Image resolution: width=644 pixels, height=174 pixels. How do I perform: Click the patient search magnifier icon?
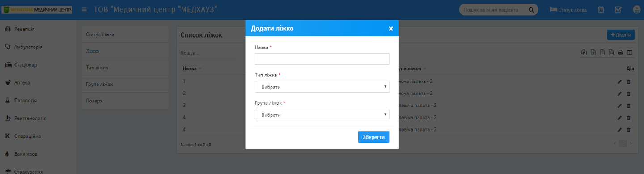point(531,9)
